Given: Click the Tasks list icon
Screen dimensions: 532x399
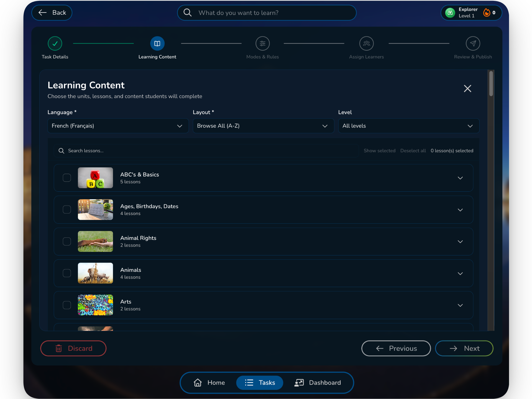Looking at the screenshot, I should [x=249, y=383].
